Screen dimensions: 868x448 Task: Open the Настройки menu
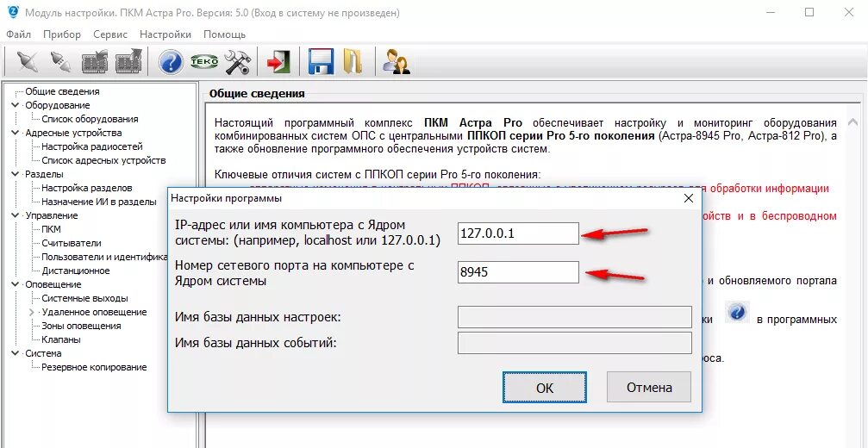point(165,34)
